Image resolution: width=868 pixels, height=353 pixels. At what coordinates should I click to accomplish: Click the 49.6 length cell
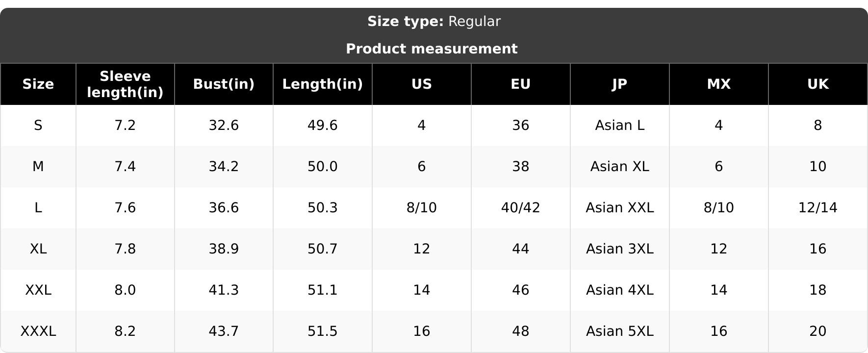[323, 126]
